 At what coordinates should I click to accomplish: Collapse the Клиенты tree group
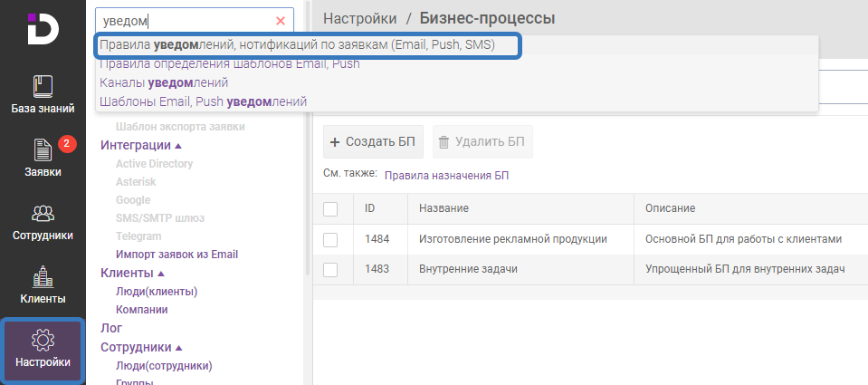(x=161, y=273)
